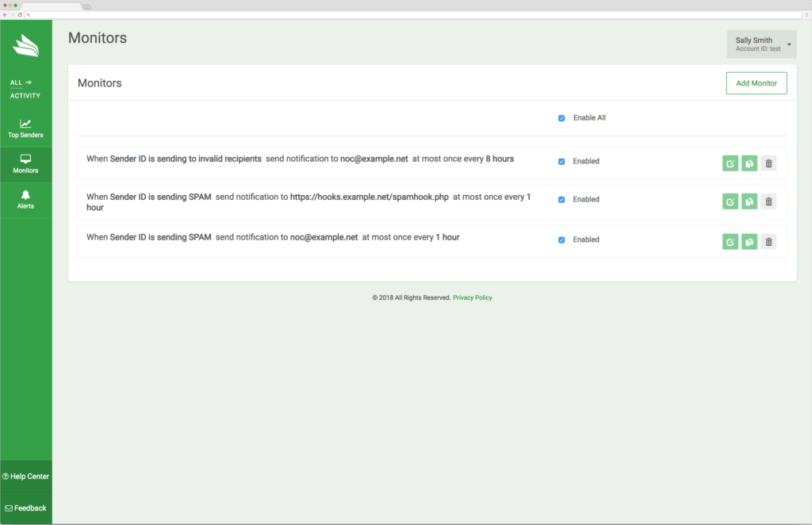Edit the webhook SPAM monitor with its pencil icon
The height and width of the screenshot is (525, 812).
[730, 201]
